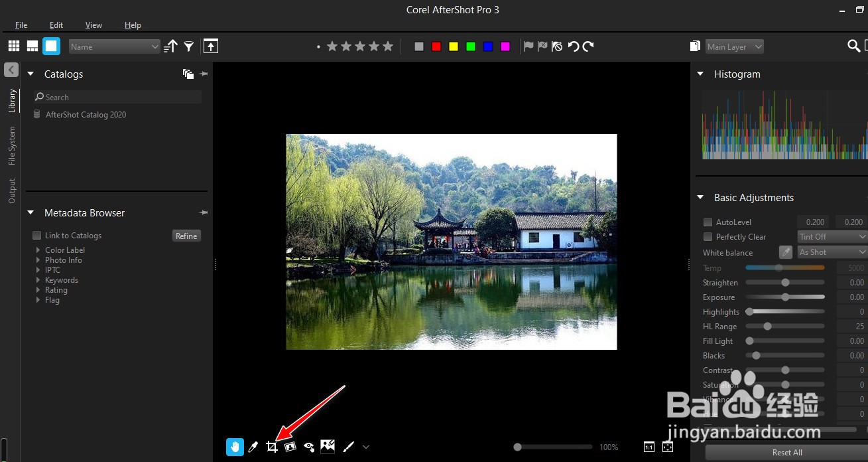Click the catalog Search input field
868x462 pixels.
116,97
